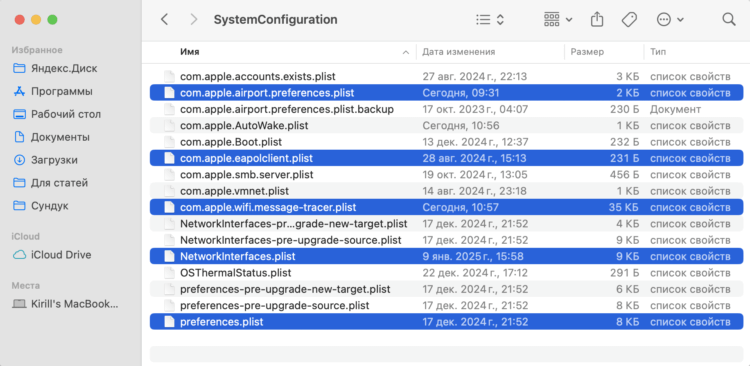Click the SystemConfiguration window title

pos(276,20)
